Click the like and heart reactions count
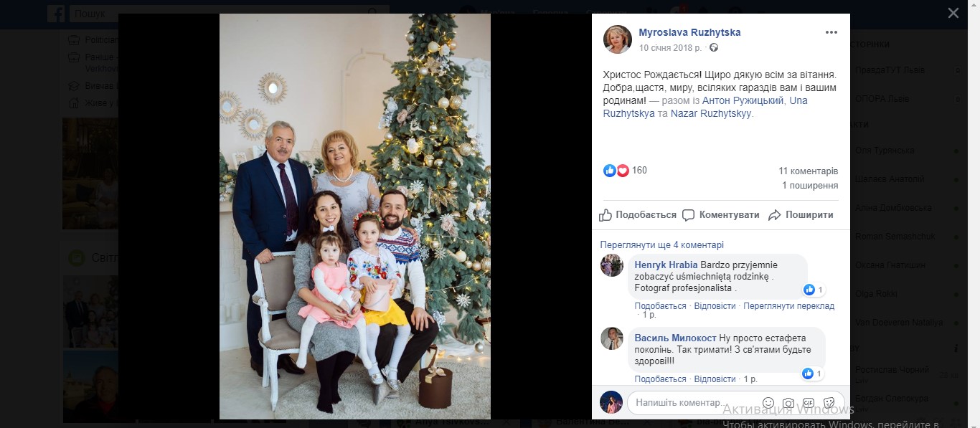 point(625,171)
